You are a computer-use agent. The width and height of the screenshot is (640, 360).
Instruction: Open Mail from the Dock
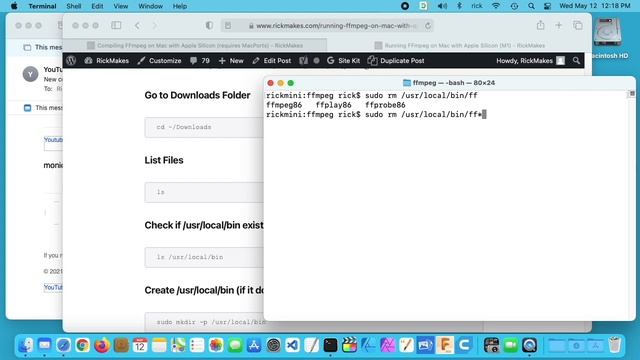point(44,345)
